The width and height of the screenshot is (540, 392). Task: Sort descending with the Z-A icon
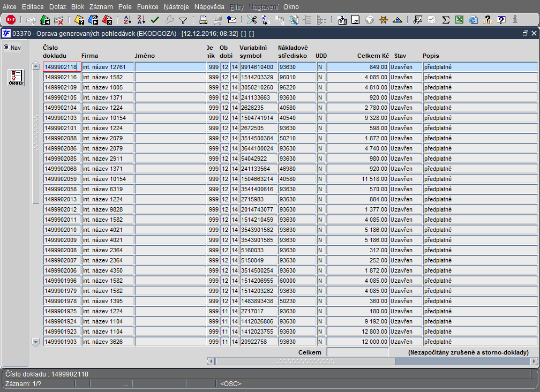coord(141,20)
